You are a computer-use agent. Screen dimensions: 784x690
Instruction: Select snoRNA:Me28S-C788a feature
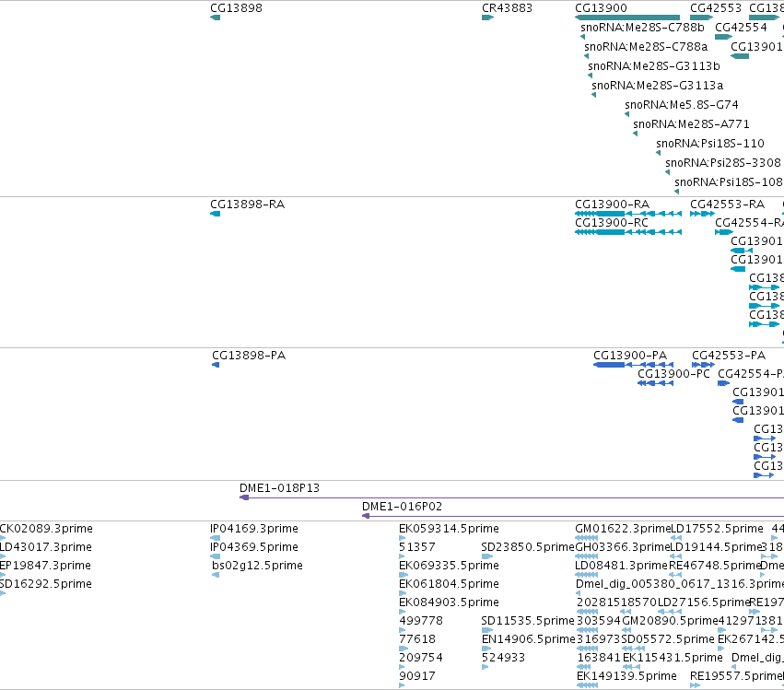pyautogui.click(x=646, y=47)
